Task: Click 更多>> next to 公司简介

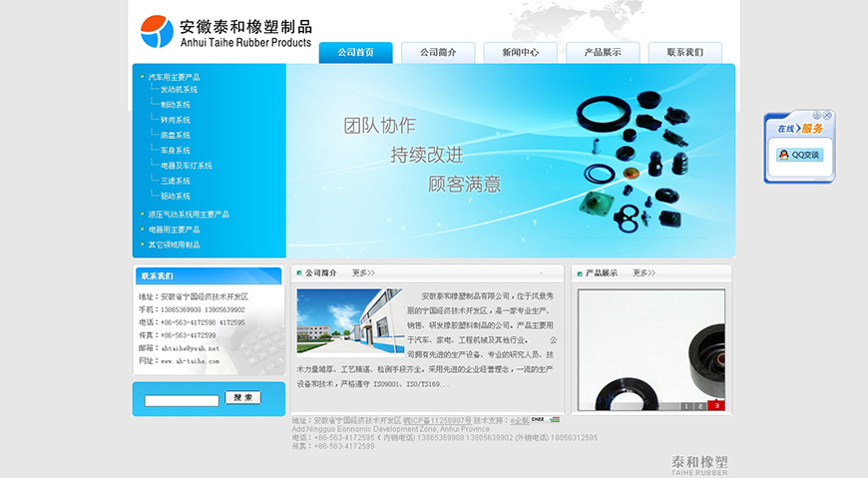Action: coord(363,272)
